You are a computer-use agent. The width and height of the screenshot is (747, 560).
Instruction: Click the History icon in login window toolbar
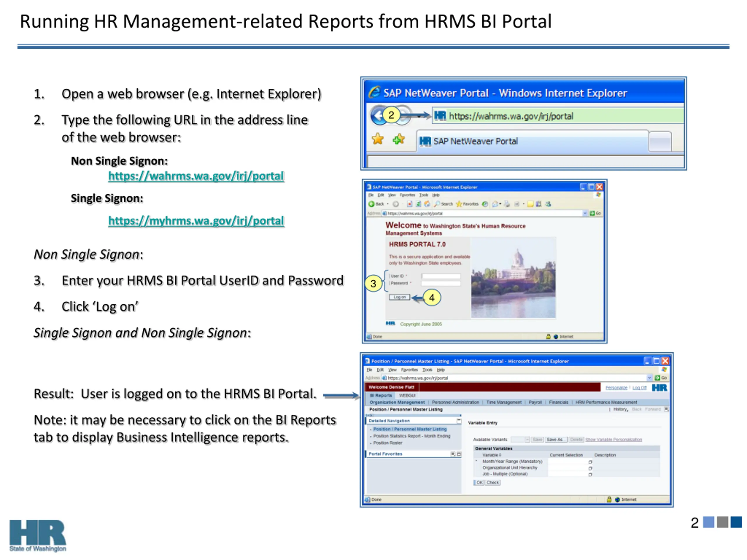(485, 204)
